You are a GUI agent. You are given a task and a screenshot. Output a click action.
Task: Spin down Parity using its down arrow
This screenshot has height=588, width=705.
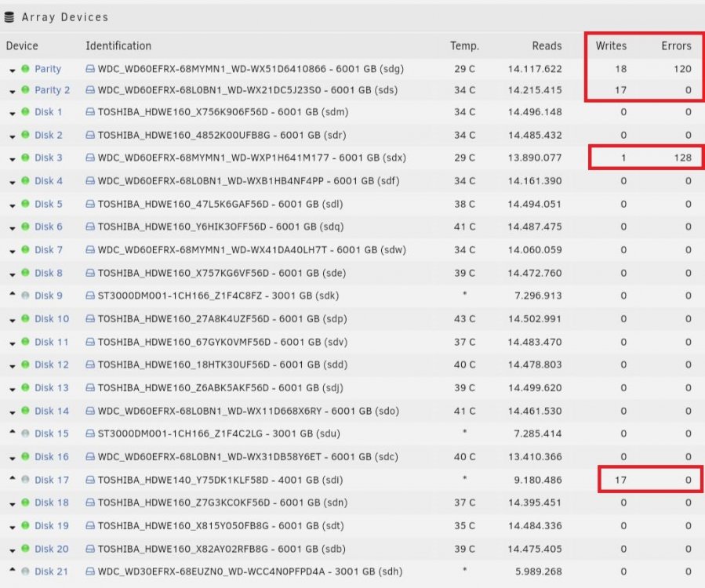tap(12, 70)
